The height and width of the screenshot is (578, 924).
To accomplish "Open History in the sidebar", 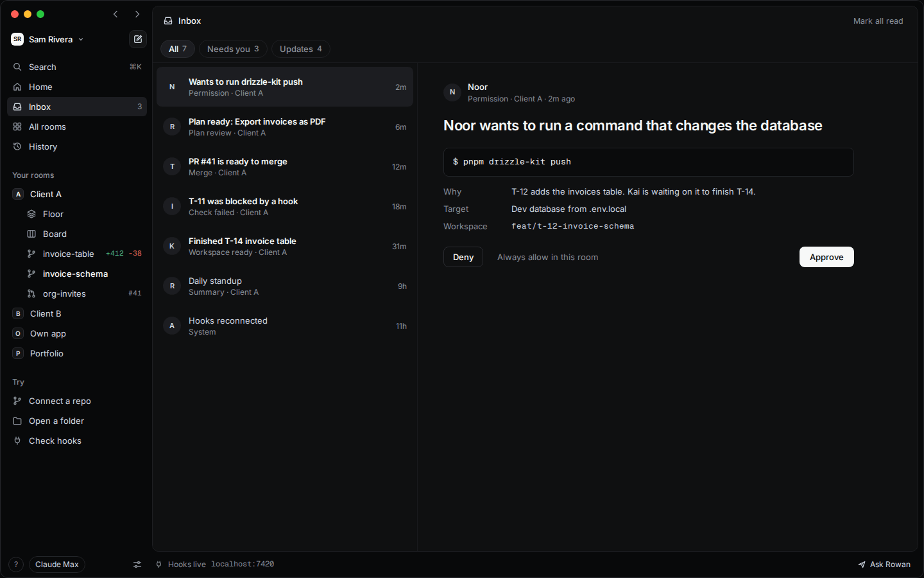I will (77, 146).
